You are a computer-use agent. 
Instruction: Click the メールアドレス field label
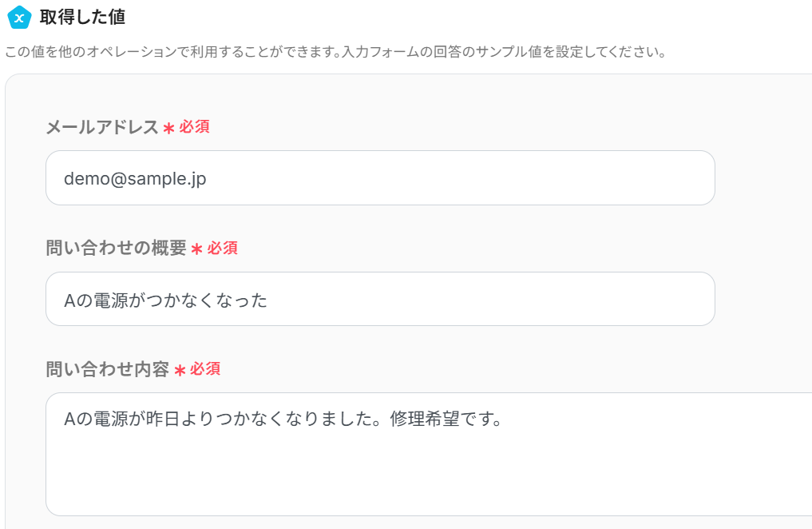[x=102, y=127]
